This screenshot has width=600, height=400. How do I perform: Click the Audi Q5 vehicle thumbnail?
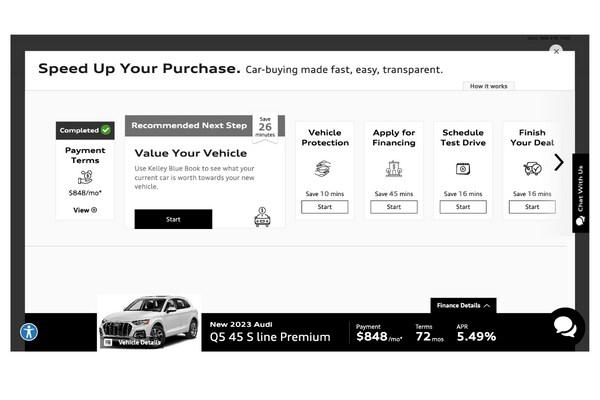pos(149,322)
